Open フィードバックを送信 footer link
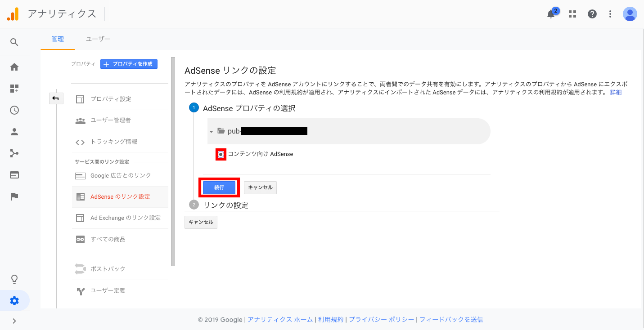Image resolution: width=644 pixels, height=330 pixels. pyautogui.click(x=451, y=320)
